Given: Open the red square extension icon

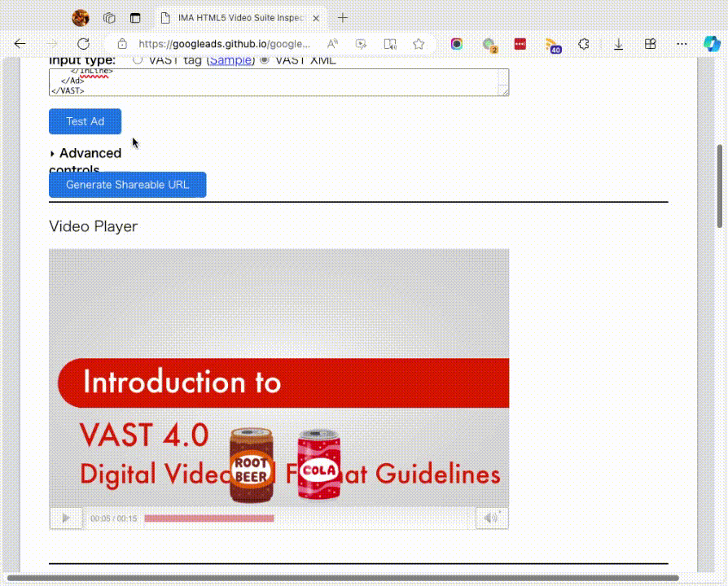Looking at the screenshot, I should point(520,44).
